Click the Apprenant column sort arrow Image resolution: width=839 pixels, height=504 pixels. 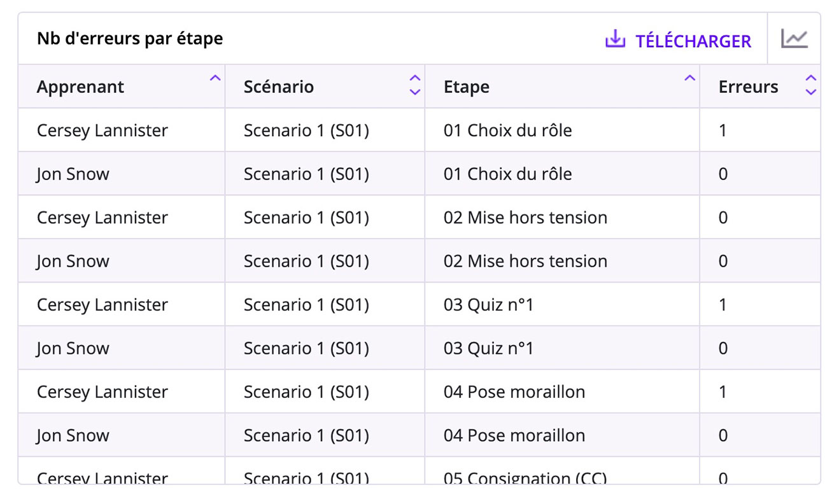click(215, 78)
